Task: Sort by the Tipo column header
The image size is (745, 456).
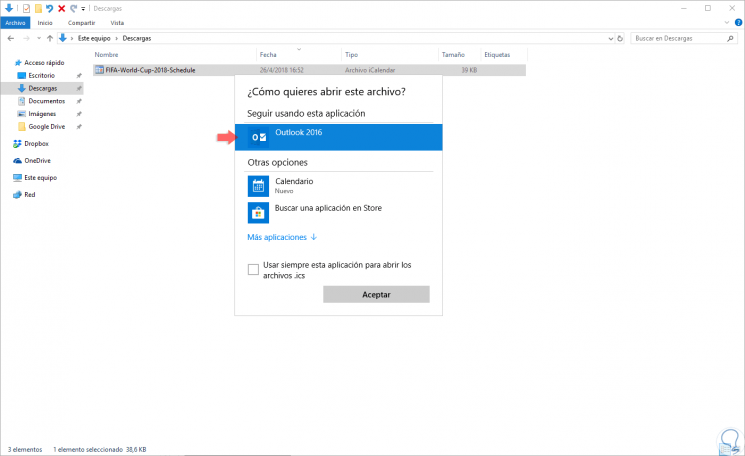Action: [352, 55]
